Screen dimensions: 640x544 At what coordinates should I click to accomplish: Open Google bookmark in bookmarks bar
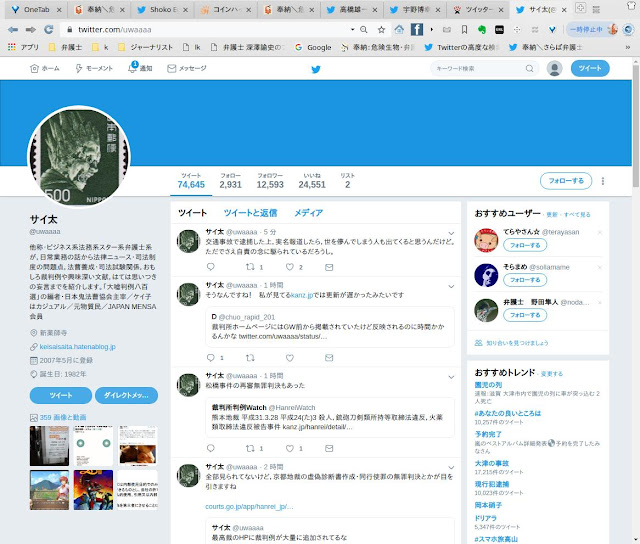coord(313,47)
